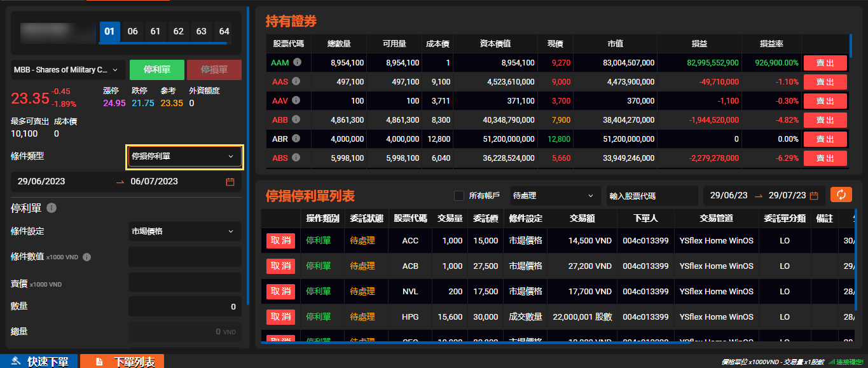Screen dimensions: 868x368
Task: Click info icon beside 條件數值 label
Action: pyautogui.click(x=87, y=257)
